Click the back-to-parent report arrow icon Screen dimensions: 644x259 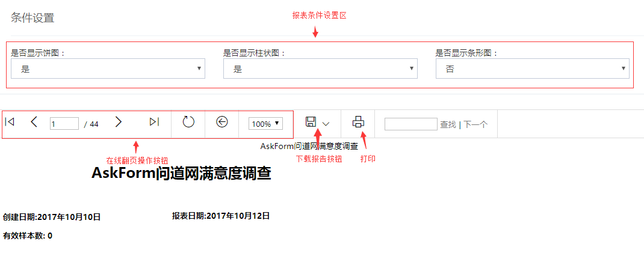(221, 122)
